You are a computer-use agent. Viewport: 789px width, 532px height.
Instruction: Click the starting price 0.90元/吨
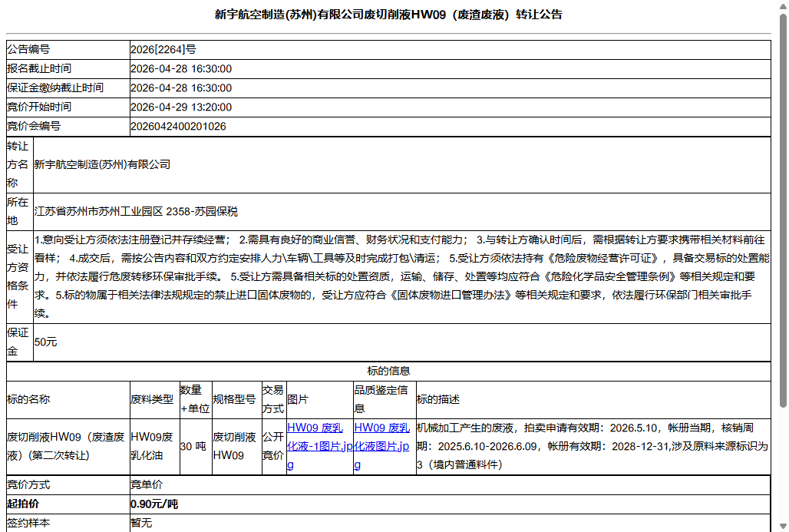click(x=154, y=504)
